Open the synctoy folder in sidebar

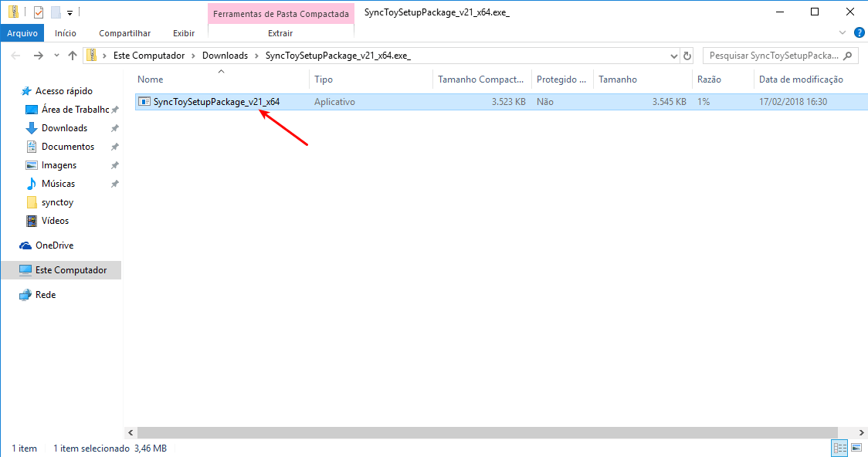57,202
